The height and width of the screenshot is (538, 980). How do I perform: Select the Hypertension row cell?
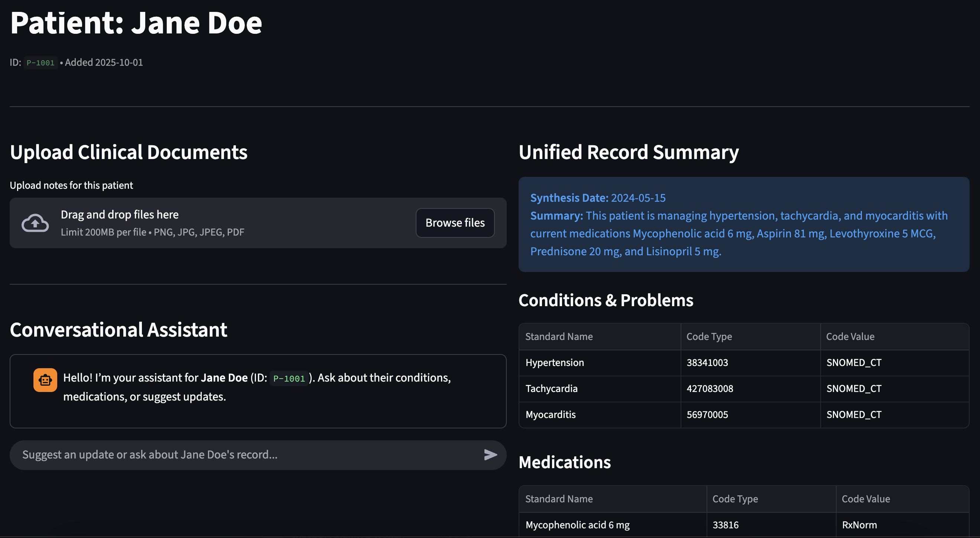pyautogui.click(x=554, y=363)
